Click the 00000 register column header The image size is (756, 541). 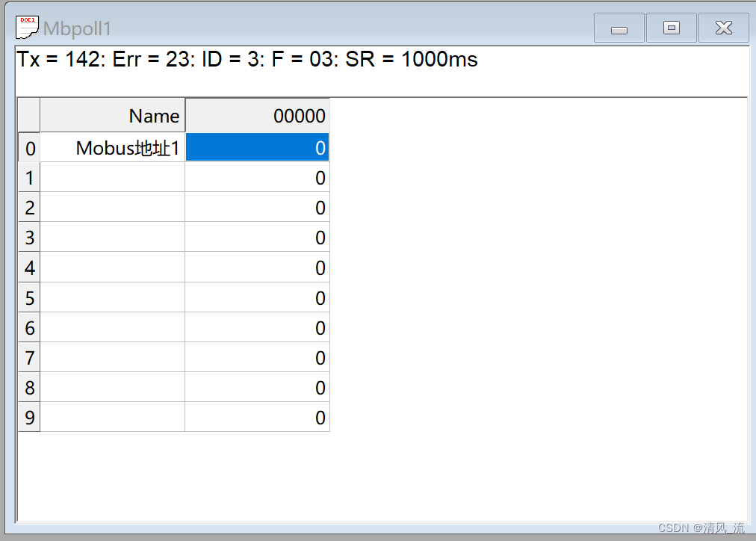(256, 115)
